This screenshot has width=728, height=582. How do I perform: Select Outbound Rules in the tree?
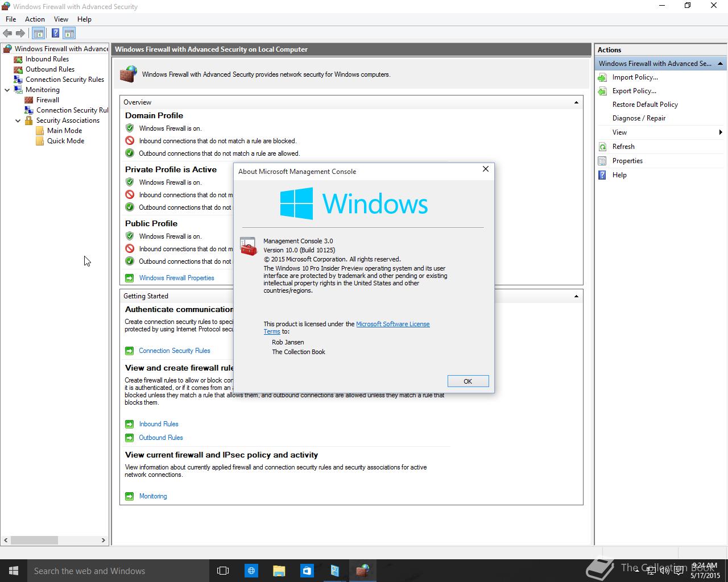click(x=50, y=69)
